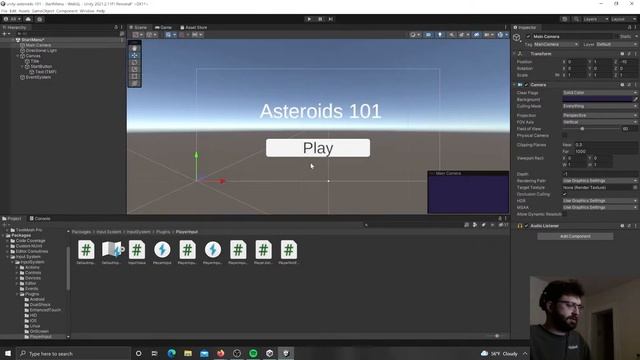Viewport: 640px width, 360px height.
Task: Open Spotify from taskbar
Action: tap(253, 353)
